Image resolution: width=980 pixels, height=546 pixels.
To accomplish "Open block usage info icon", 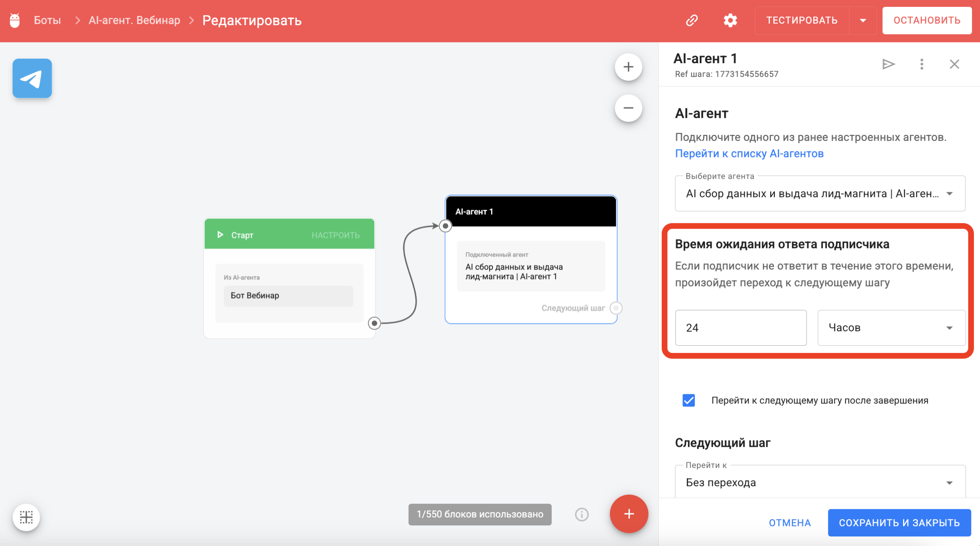I will click(581, 514).
